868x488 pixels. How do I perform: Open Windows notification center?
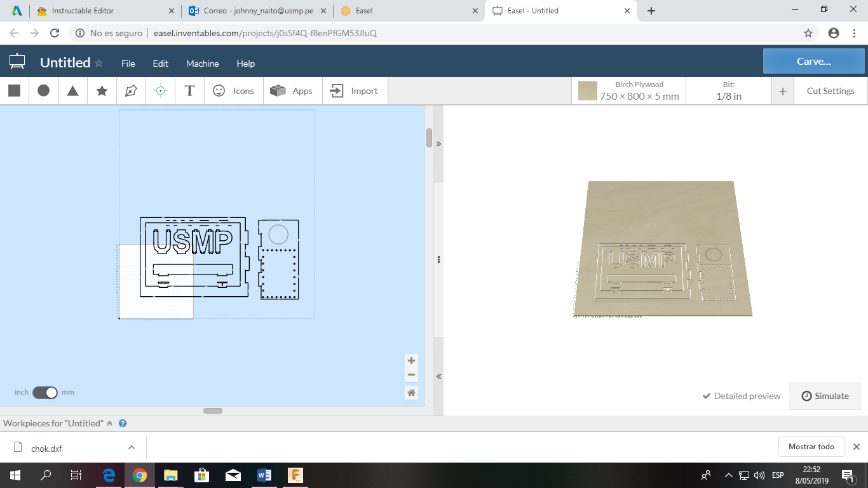tap(848, 475)
